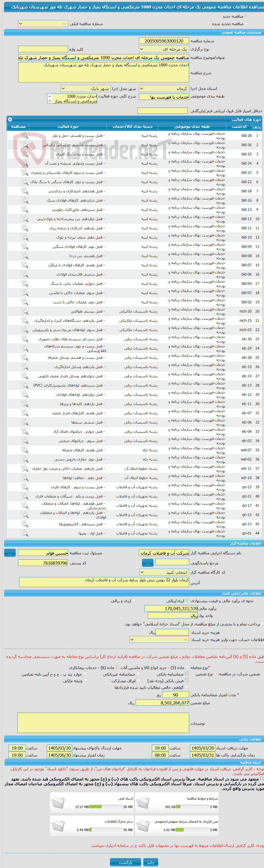Screen dimensions: 264x868
Task: Toggle the اسناد خزانه اسلامی payment checkbox
Action: [x=262, y=624]
